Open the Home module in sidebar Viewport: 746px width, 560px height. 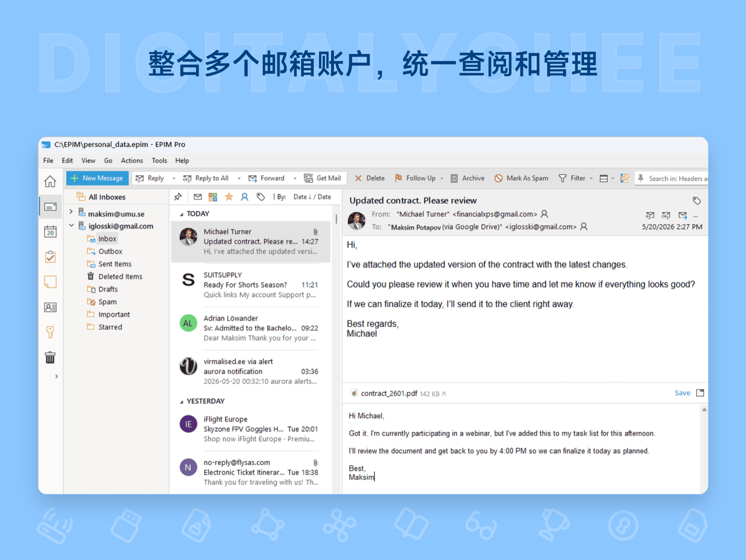click(50, 181)
